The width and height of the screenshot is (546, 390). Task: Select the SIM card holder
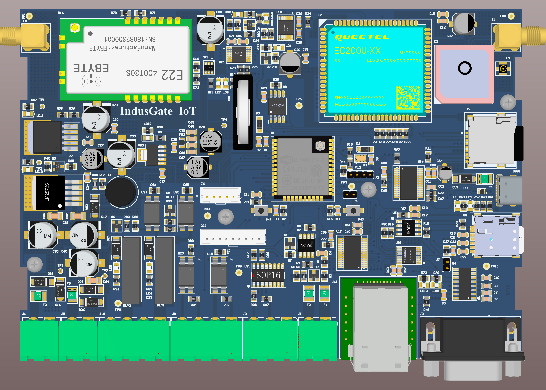(x=498, y=235)
